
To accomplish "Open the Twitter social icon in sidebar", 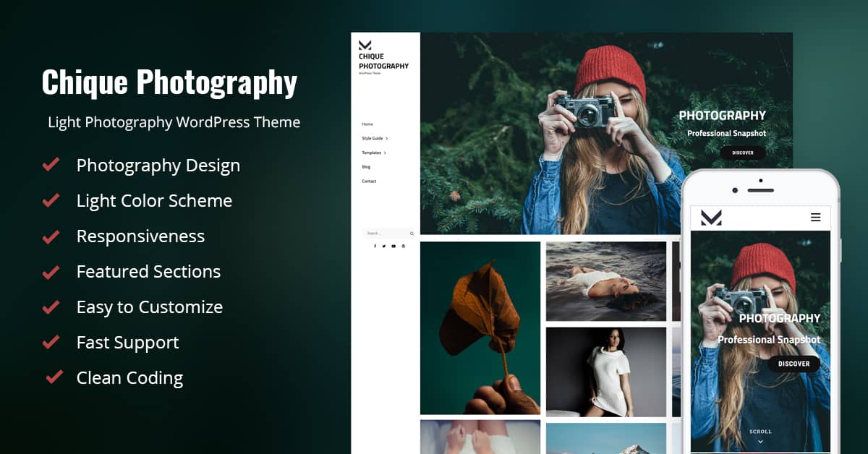I will (x=384, y=247).
